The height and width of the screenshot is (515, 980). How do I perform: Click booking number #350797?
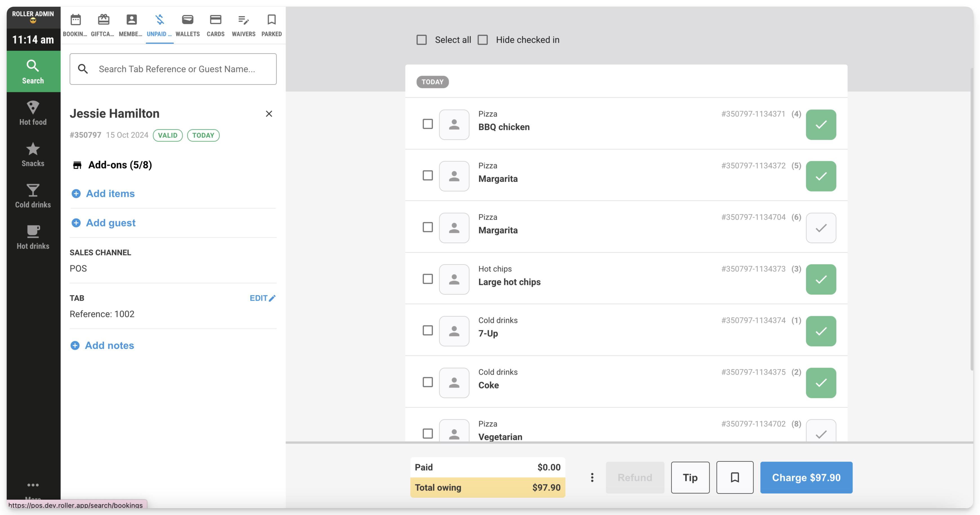(x=85, y=135)
